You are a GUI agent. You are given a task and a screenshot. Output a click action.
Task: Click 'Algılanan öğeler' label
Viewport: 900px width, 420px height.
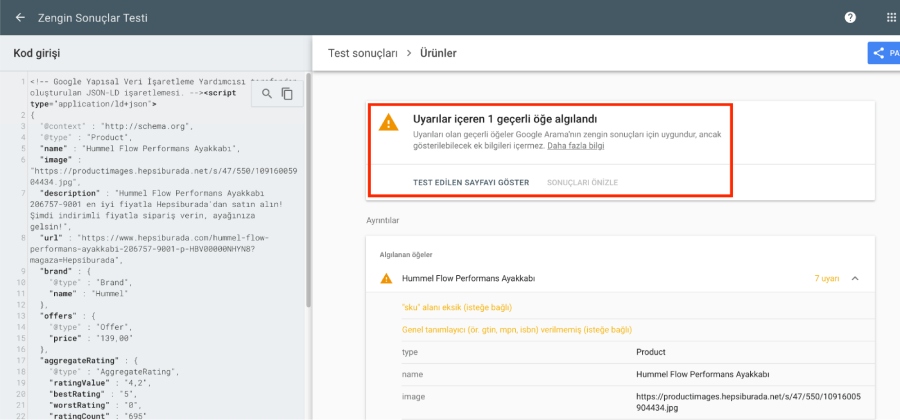click(x=406, y=254)
